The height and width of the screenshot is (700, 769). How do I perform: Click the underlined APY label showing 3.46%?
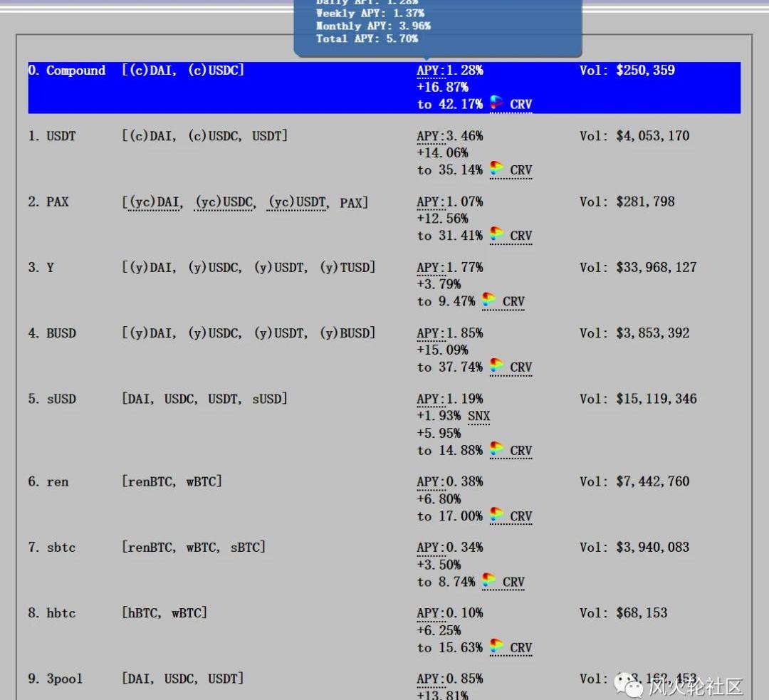(x=431, y=136)
